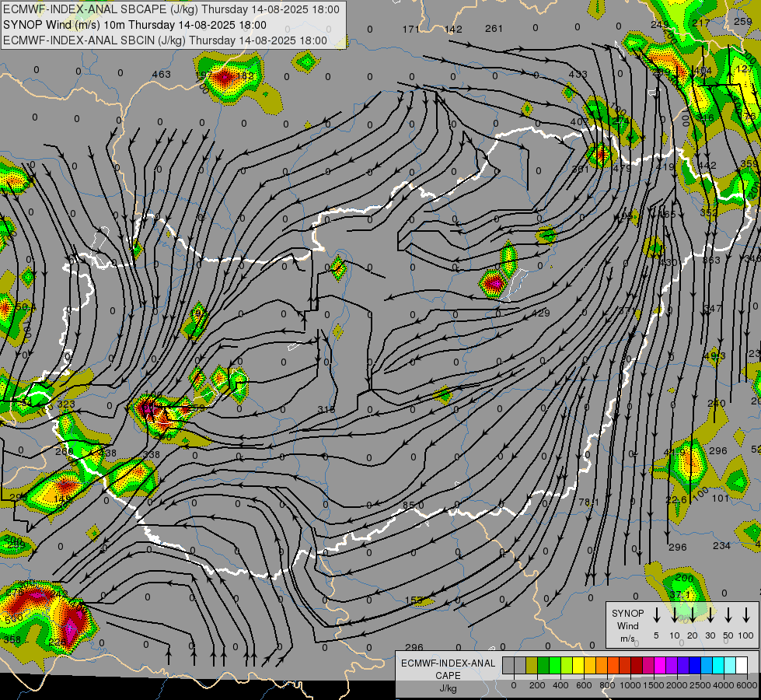
Task: Select the purple swatch left of 2000 tick
Action: point(671,665)
